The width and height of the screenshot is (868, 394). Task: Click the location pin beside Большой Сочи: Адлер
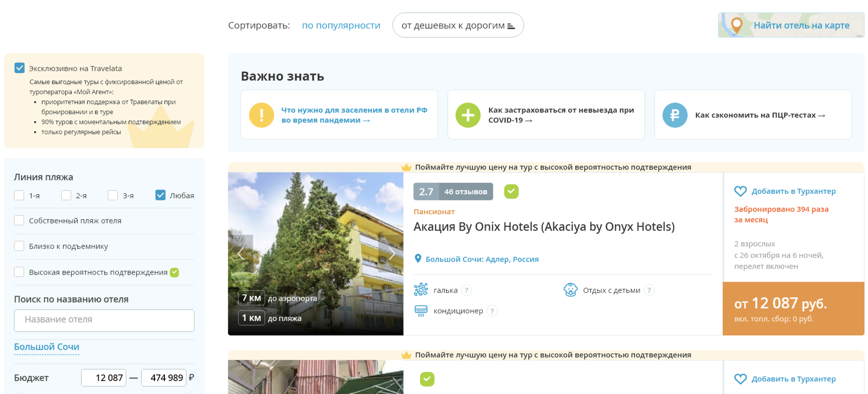pos(418,258)
